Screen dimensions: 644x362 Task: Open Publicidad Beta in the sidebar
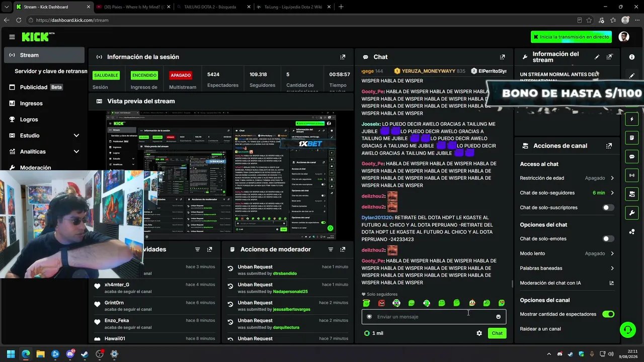pyautogui.click(x=44, y=87)
